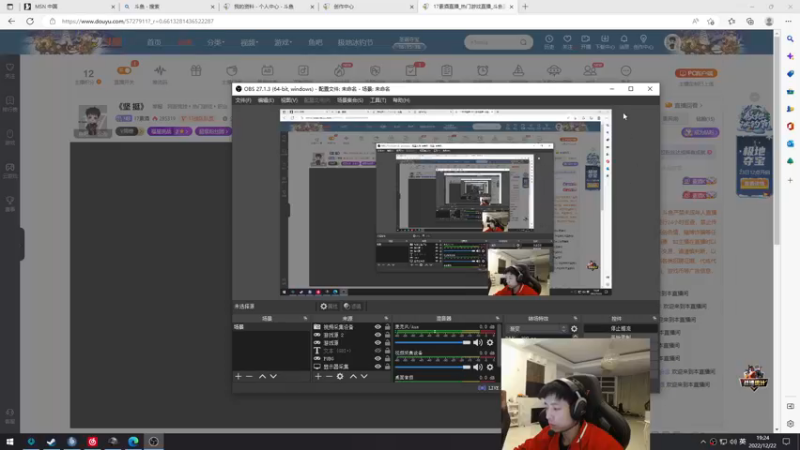Open the OBS 工具(T) menu
This screenshot has height=450, width=800.
tap(378, 101)
